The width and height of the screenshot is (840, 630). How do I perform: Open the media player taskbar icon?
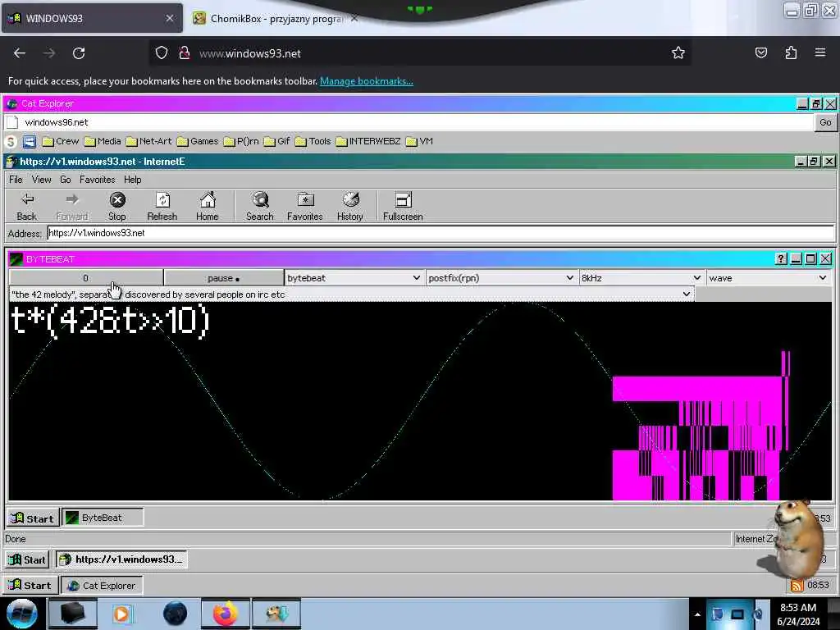(x=123, y=614)
